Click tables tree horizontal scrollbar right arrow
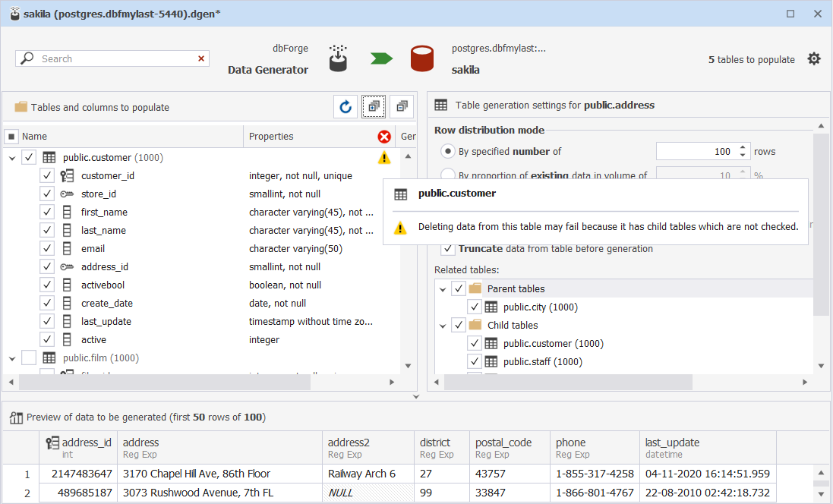The width and height of the screenshot is (833, 504). [x=392, y=382]
